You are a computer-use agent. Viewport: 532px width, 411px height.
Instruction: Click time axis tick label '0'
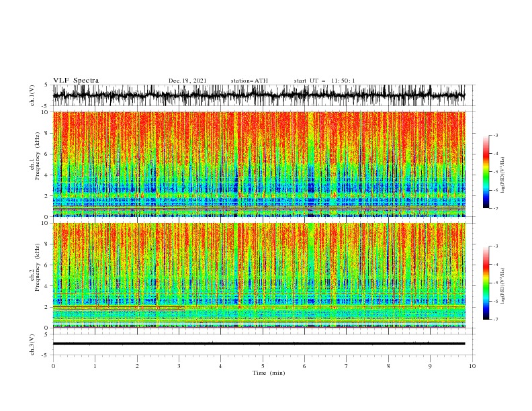(53, 366)
